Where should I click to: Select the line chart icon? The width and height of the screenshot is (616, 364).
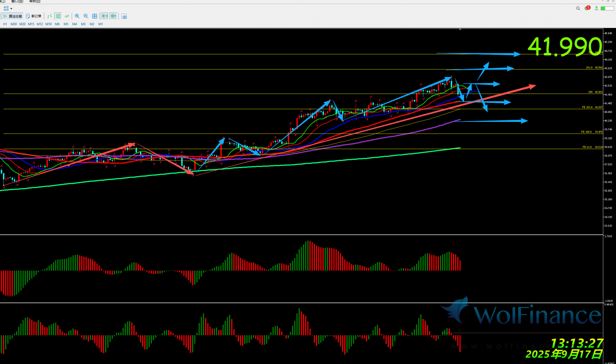pos(67,16)
